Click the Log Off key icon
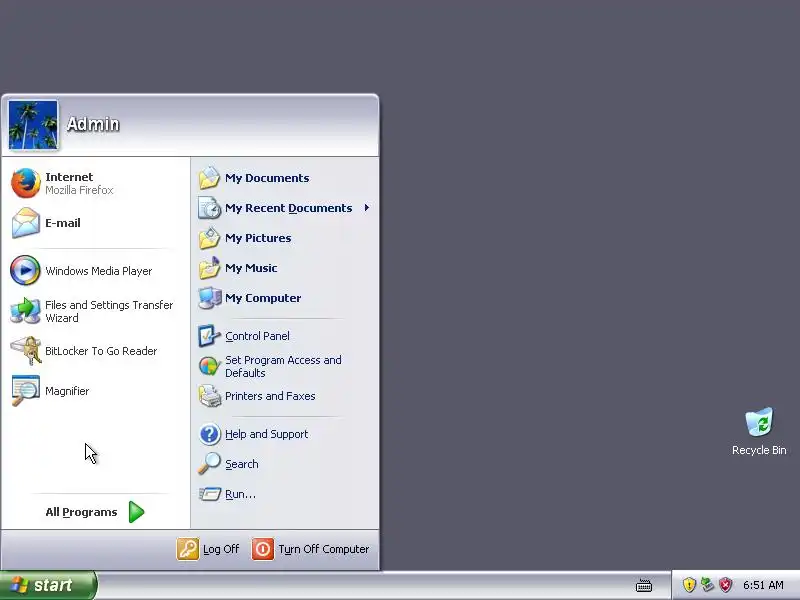 click(x=188, y=549)
